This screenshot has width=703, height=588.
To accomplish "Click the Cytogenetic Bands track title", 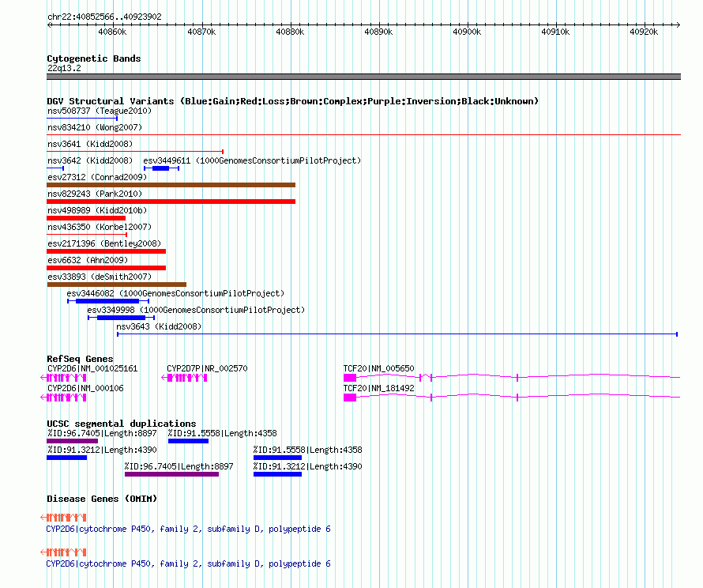I will [94, 58].
